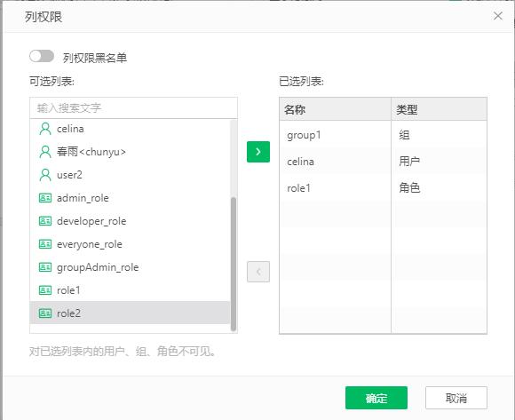Select celina row in selected list
Viewport: 515px width, 420px height.
383,162
